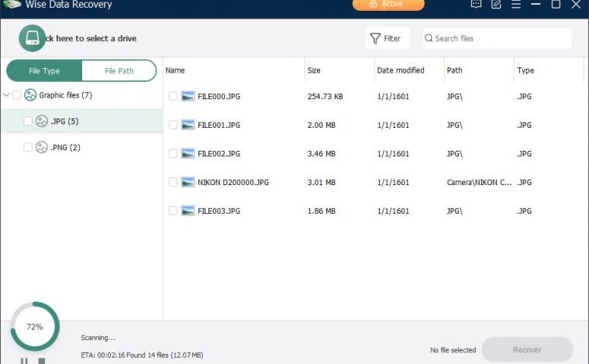Click the edit note icon in title bar
Viewport: 589px width, 364px height.
(496, 4)
